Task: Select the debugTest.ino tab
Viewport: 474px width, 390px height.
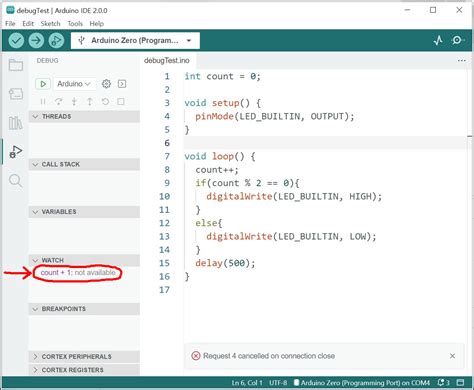Action: pos(167,61)
